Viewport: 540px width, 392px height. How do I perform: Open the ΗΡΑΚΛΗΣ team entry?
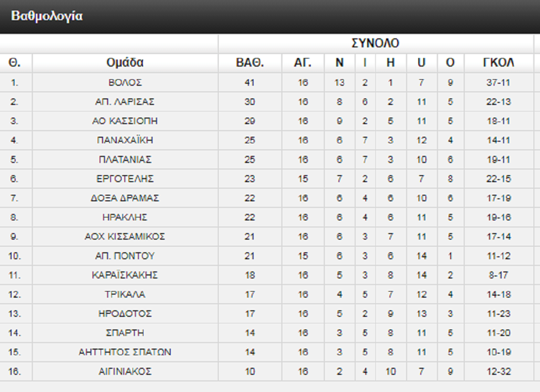[x=125, y=217]
